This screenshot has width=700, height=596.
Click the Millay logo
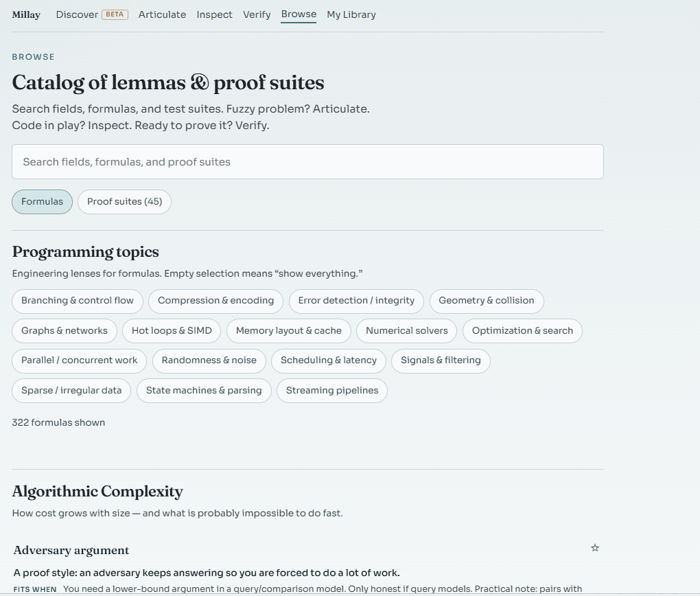pos(26,14)
